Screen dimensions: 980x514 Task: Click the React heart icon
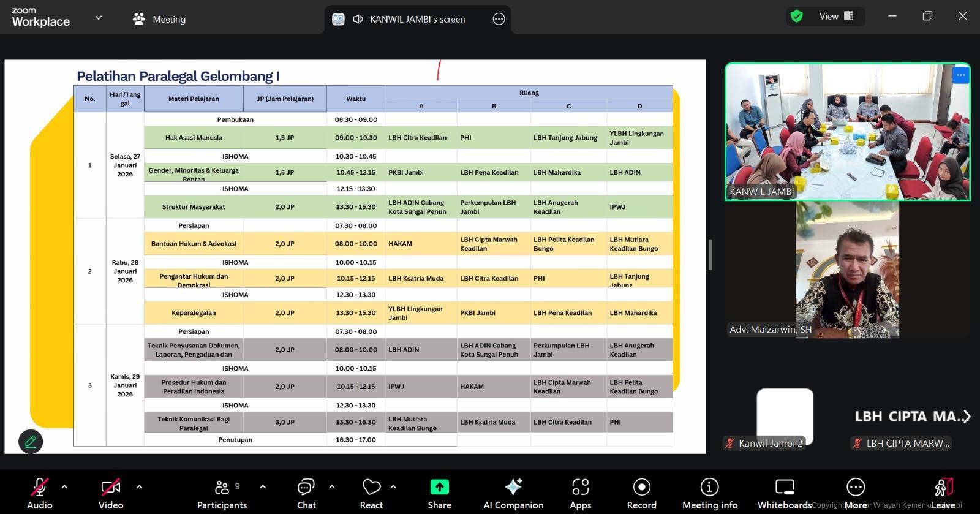coord(371,493)
